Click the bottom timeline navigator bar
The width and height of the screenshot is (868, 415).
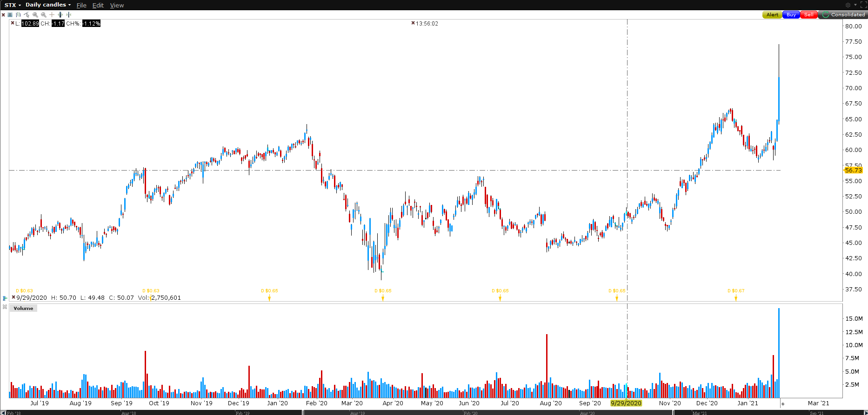(434, 413)
